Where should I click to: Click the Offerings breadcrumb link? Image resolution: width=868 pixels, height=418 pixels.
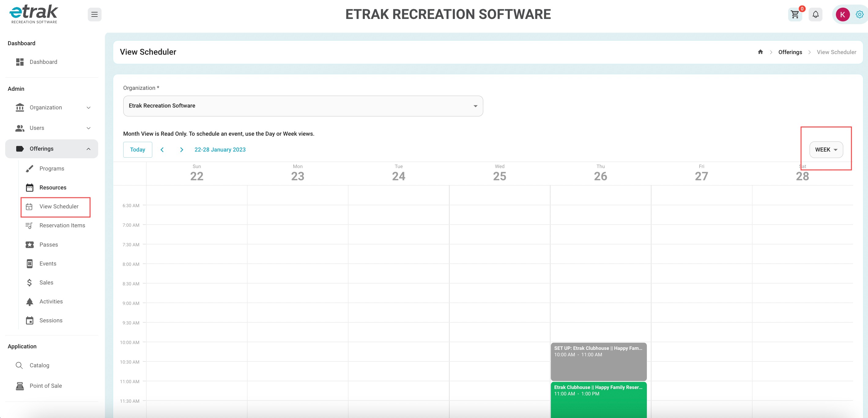790,52
